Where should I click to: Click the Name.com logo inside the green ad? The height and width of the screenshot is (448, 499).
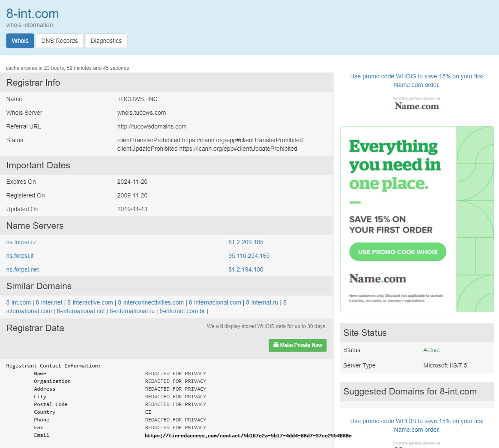[378, 278]
